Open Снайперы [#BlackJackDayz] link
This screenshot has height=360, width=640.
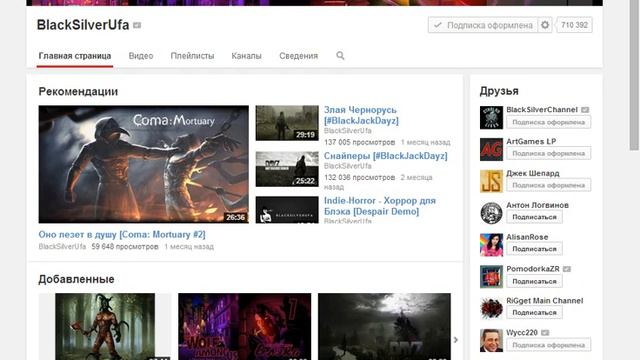[x=386, y=156]
